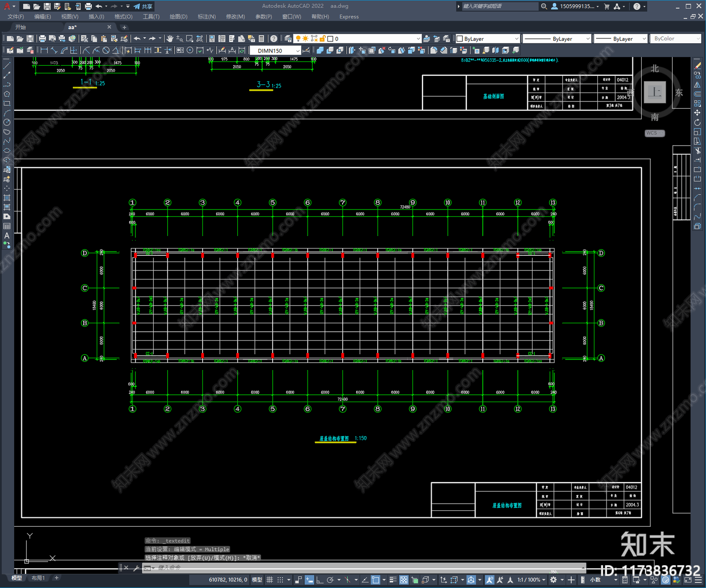Switch to the 布局1 layout tab
Viewport: 706px width, 588px height.
coord(38,578)
